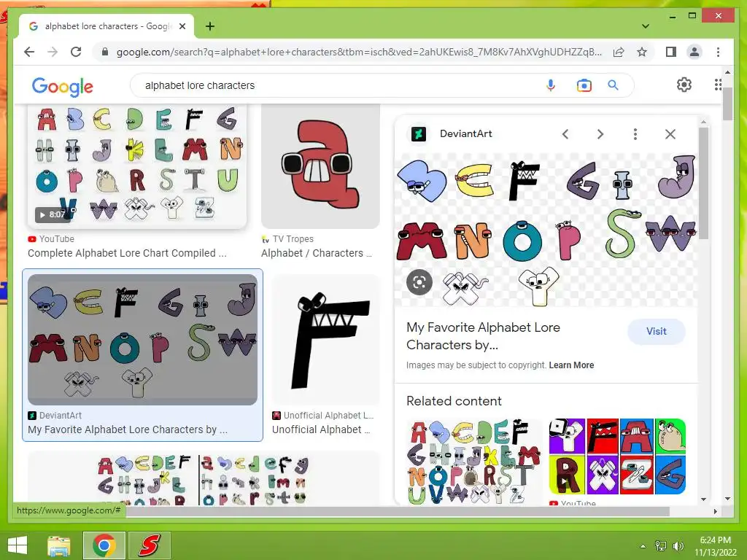Click the Visit button
The height and width of the screenshot is (560, 747).
656,332
